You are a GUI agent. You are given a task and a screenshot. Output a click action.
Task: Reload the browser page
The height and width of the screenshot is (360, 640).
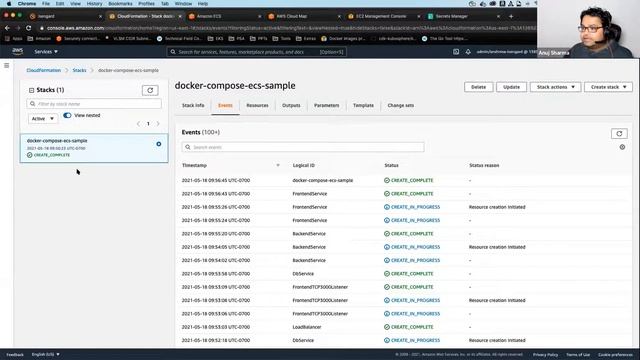click(29, 28)
